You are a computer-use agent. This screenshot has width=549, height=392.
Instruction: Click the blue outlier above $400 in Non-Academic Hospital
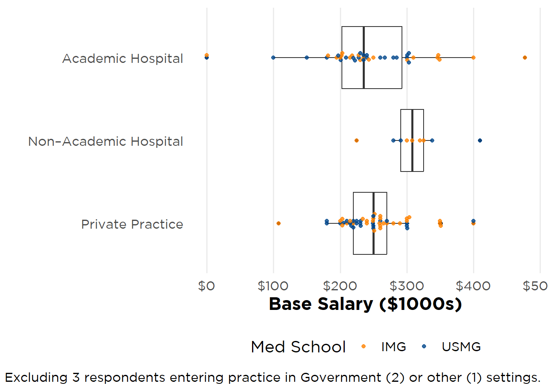[x=480, y=140]
